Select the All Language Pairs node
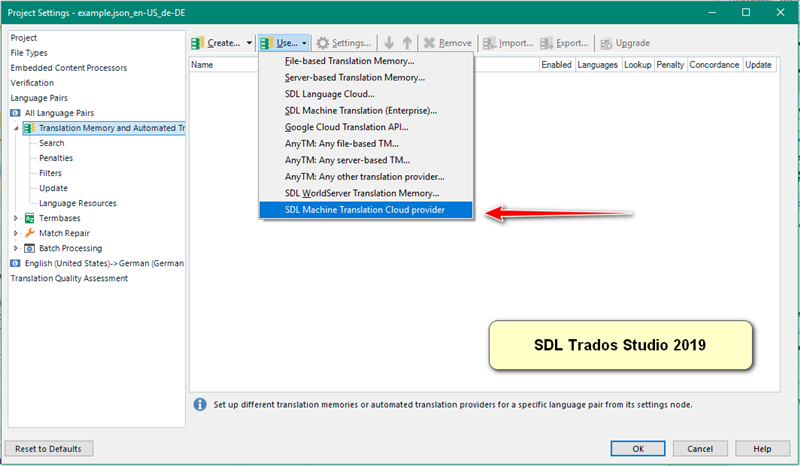 [59, 113]
